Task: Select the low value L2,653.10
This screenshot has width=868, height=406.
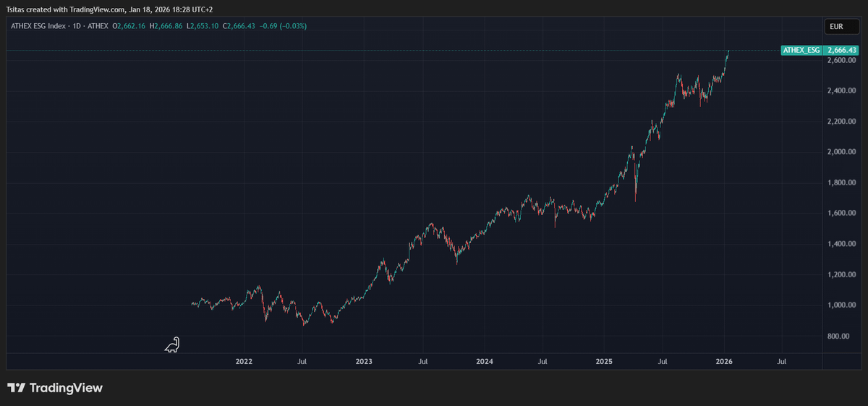Action: (x=205, y=26)
